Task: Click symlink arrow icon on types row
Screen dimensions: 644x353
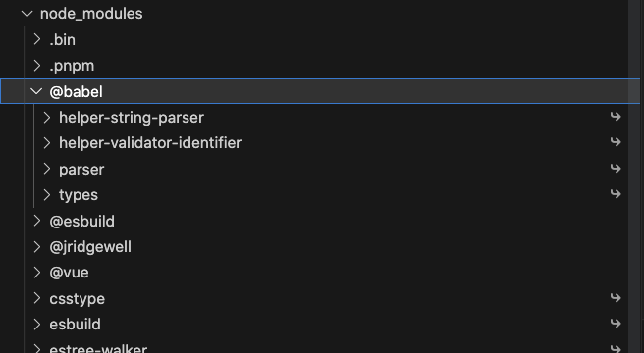Action: (x=616, y=194)
